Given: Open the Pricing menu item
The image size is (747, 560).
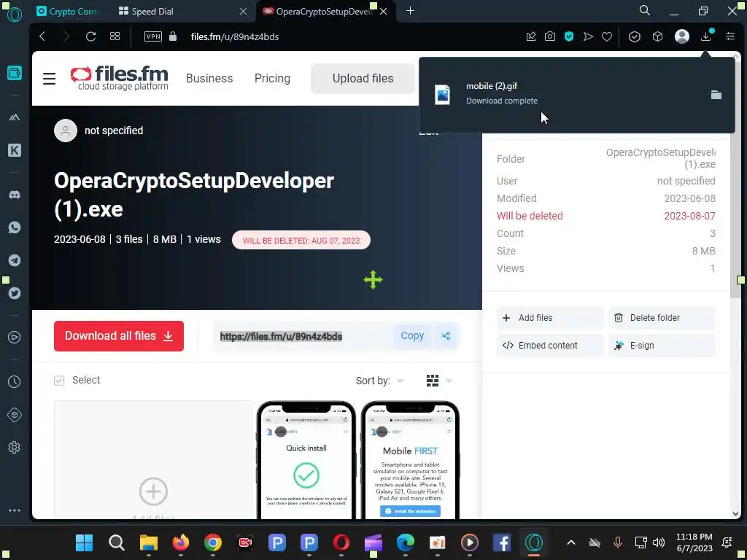Looking at the screenshot, I should (272, 79).
